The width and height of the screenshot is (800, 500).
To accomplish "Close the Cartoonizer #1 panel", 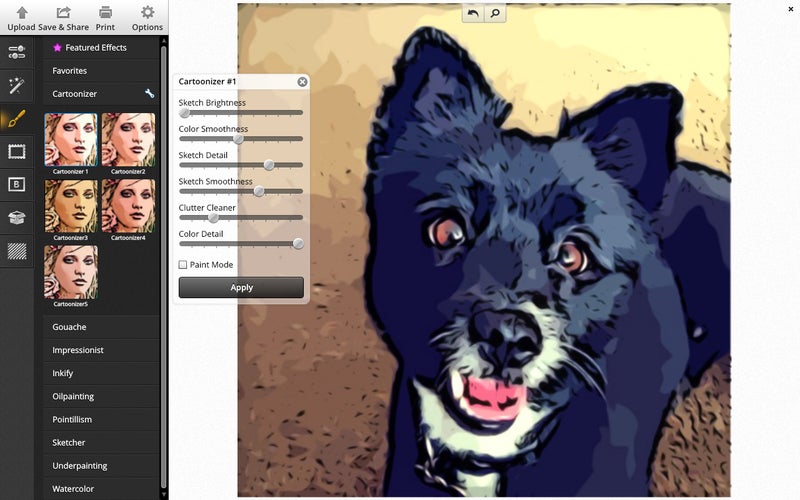I will 303,82.
